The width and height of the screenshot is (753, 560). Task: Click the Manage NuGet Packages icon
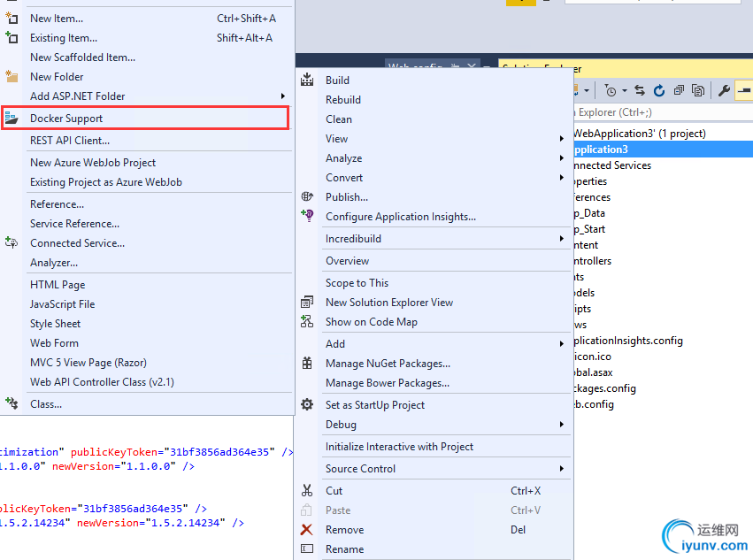(x=307, y=363)
